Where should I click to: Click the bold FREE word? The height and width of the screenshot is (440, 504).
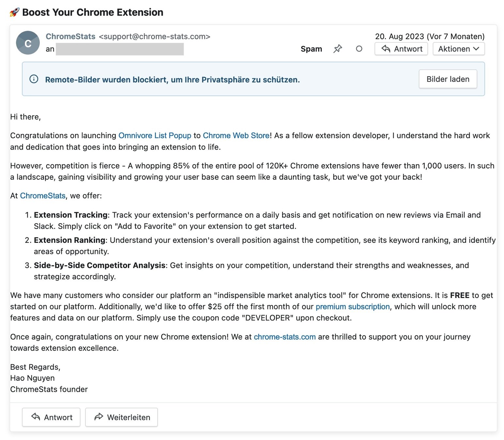460,295
